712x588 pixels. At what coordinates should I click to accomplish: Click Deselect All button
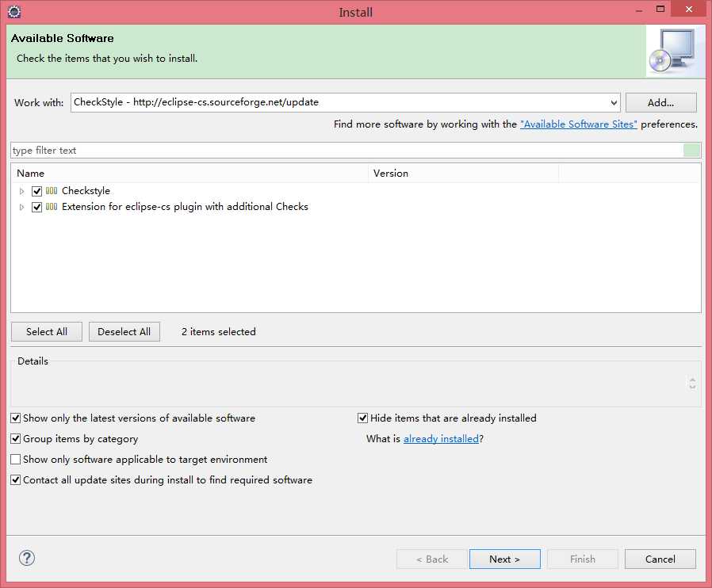click(124, 332)
